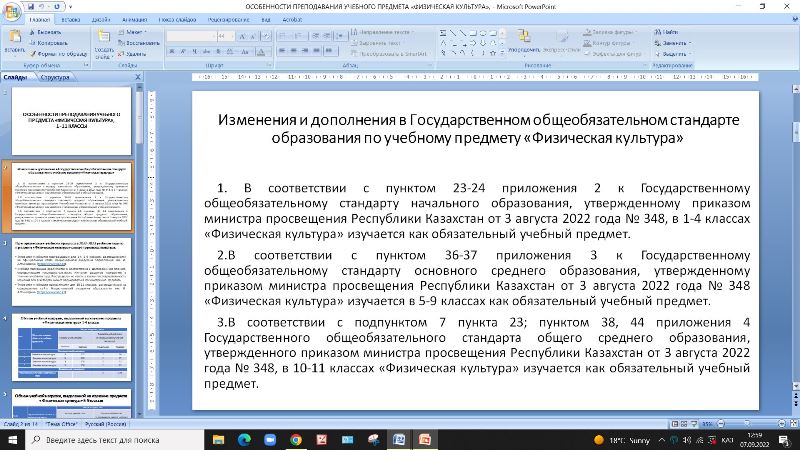Toggle Underline formatting
Viewport: 800px width, 450px height.
click(x=195, y=52)
